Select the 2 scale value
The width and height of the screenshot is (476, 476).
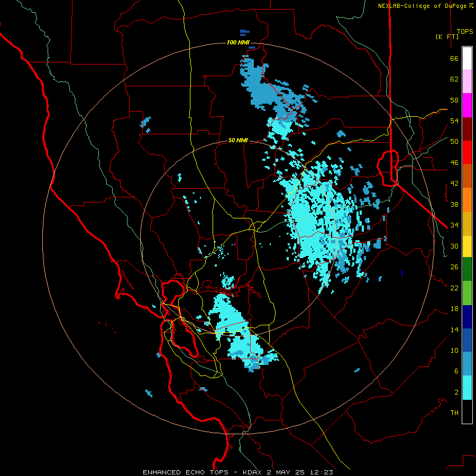click(456, 392)
